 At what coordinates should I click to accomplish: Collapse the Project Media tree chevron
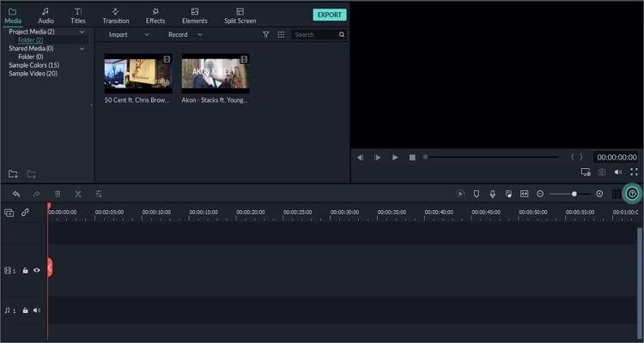point(82,32)
